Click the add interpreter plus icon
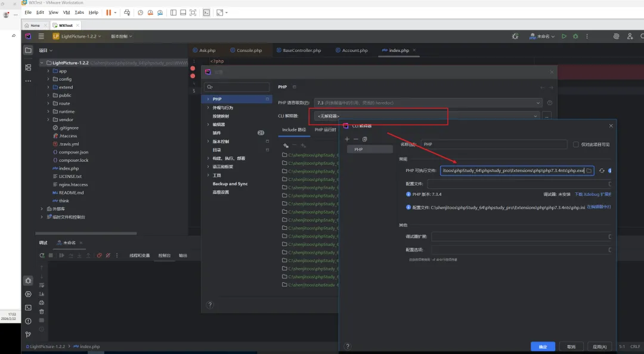The image size is (644, 354). (x=347, y=139)
